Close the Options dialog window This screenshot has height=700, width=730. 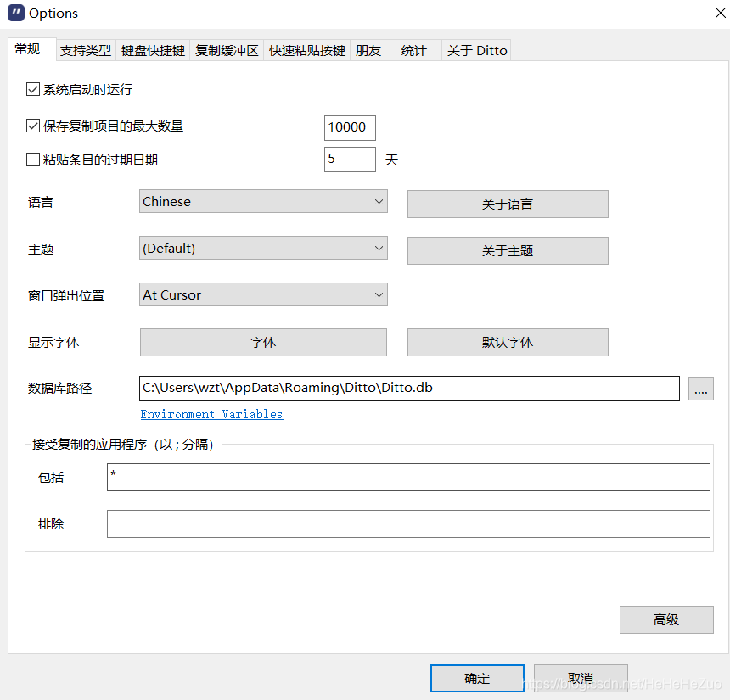(720, 13)
